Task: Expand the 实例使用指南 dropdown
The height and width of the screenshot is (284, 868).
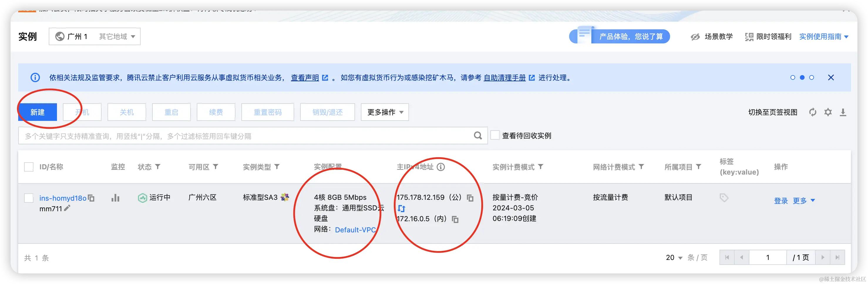Action: (824, 36)
